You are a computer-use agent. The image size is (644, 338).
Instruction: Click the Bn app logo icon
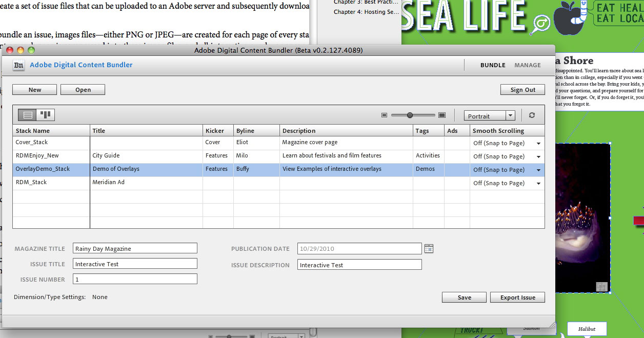pyautogui.click(x=18, y=65)
